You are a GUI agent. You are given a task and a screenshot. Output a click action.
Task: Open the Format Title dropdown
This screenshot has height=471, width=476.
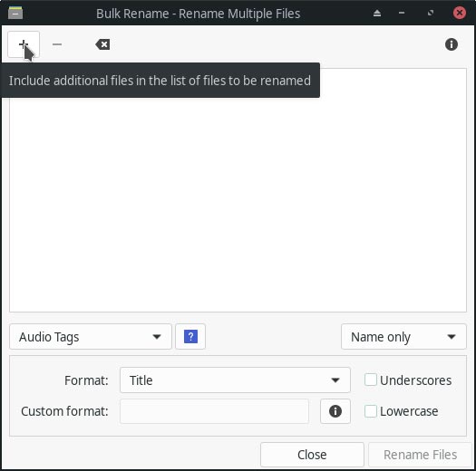(235, 380)
